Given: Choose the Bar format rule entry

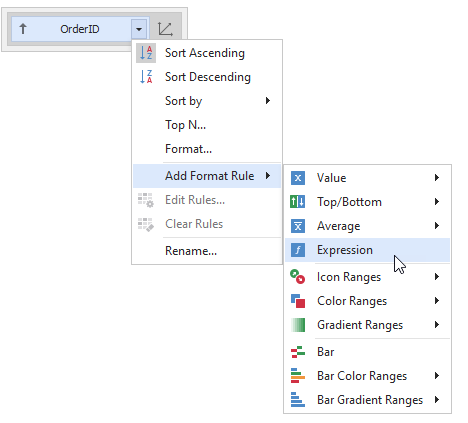Looking at the screenshot, I should click(x=367, y=352).
